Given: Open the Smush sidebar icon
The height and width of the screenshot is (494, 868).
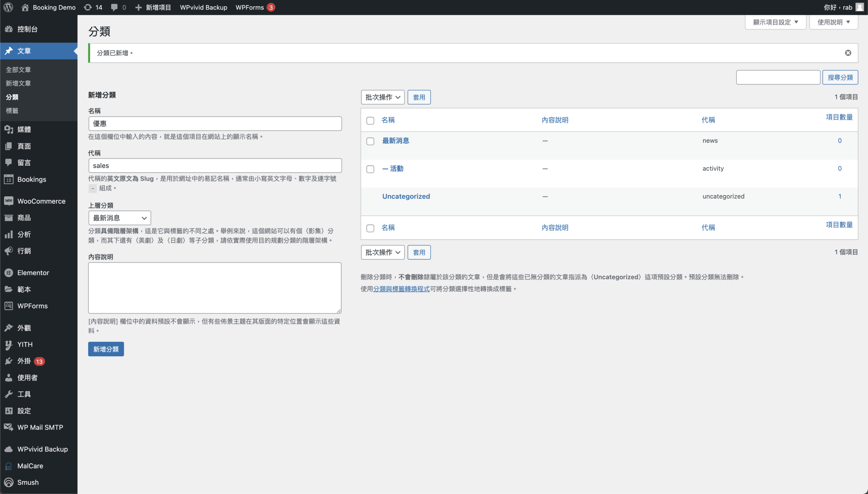Looking at the screenshot, I should coord(9,482).
